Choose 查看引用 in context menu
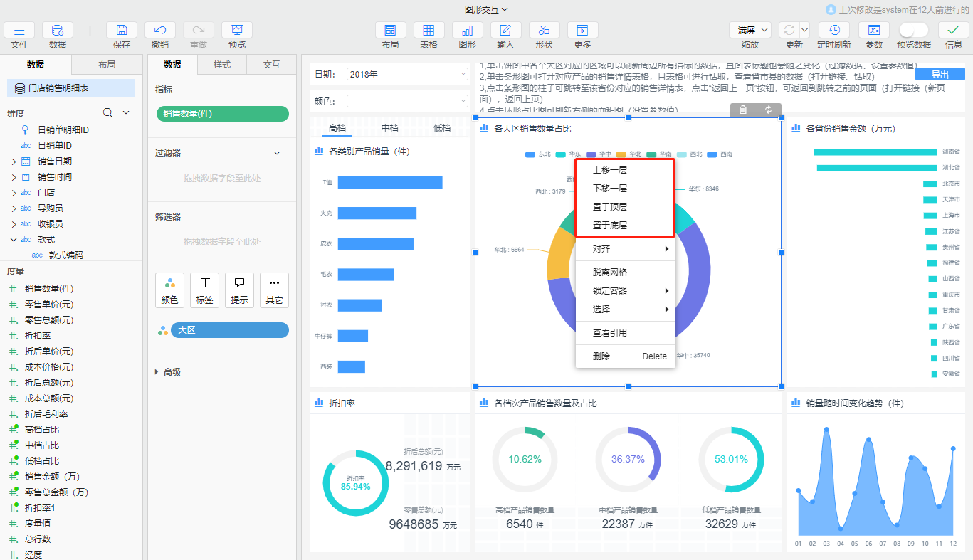This screenshot has width=973, height=560. (625, 333)
